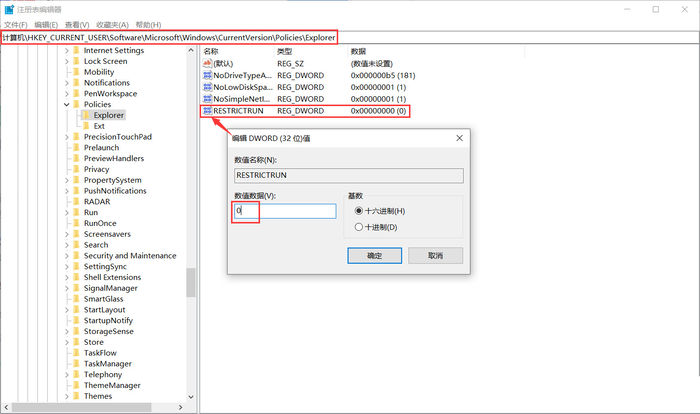Click the PenWorkspace folder icon
Image resolution: width=700 pixels, height=414 pixels.
pyautogui.click(x=76, y=93)
